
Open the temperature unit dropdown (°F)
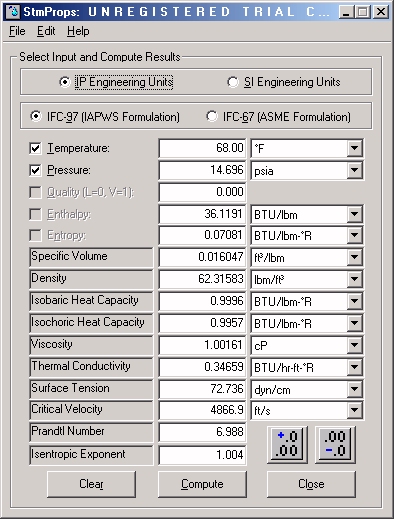[354, 148]
